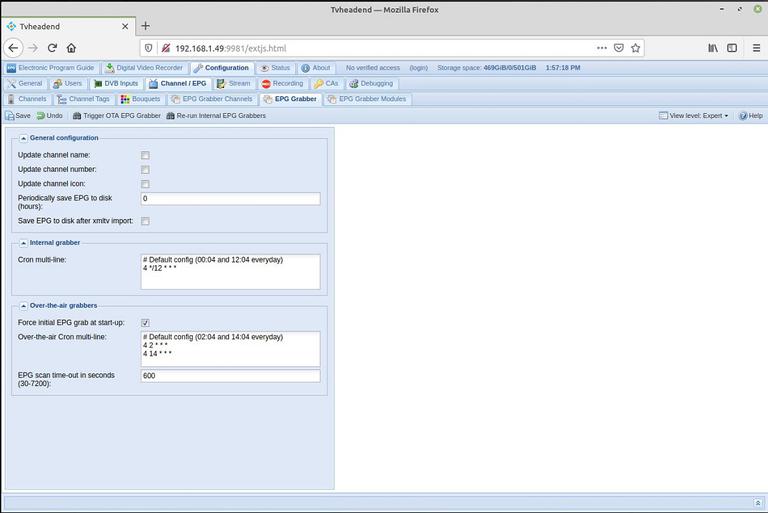The image size is (768, 513).
Task: Bookmark this page with star icon
Action: [635, 48]
